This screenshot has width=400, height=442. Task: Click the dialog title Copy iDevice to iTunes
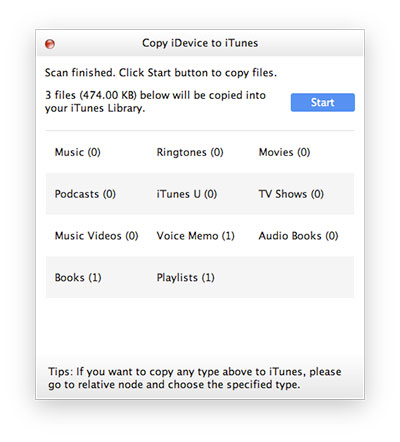[200, 43]
